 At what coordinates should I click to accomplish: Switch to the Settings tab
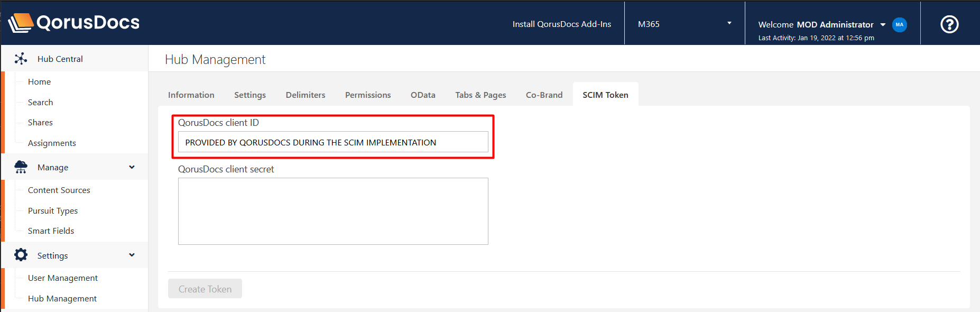click(x=250, y=95)
